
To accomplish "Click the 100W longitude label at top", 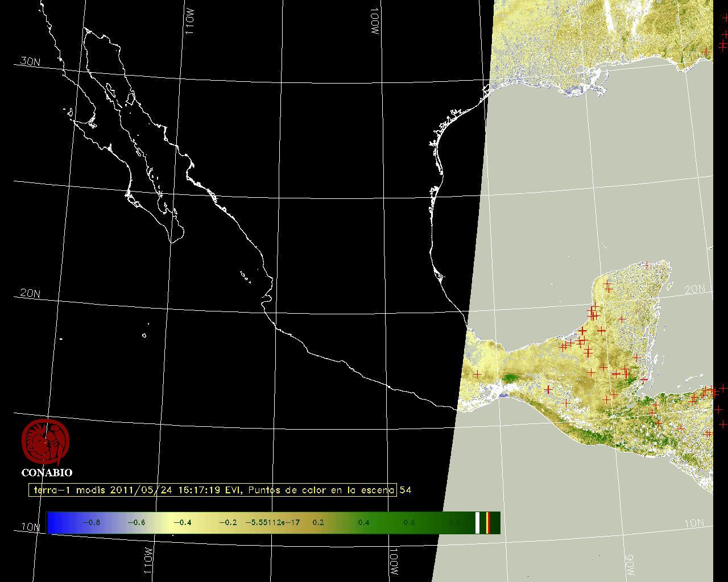I will click(x=374, y=22).
